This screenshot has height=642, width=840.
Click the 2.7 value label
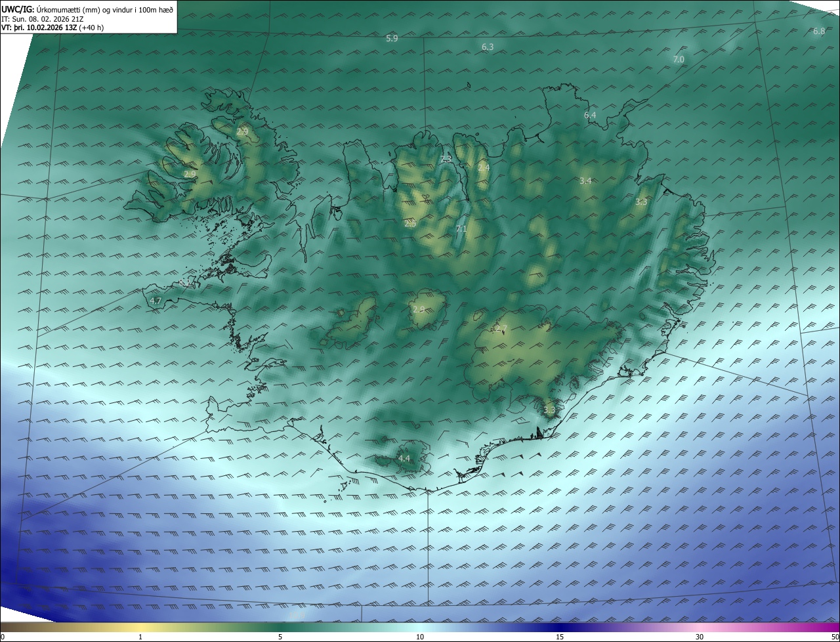502,328
